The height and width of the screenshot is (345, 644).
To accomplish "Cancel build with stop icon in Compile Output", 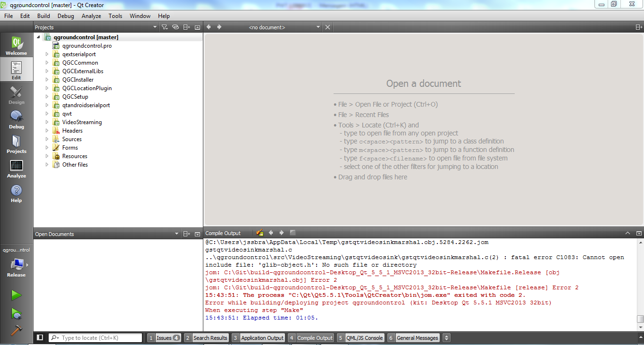I will [293, 233].
